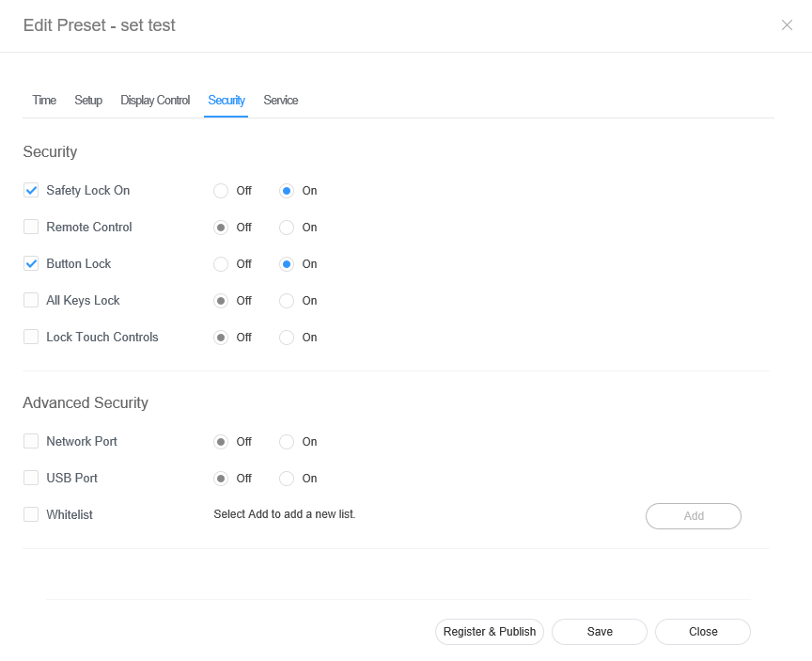Set Button Lock radio to Off
812x661 pixels.
coord(221,264)
